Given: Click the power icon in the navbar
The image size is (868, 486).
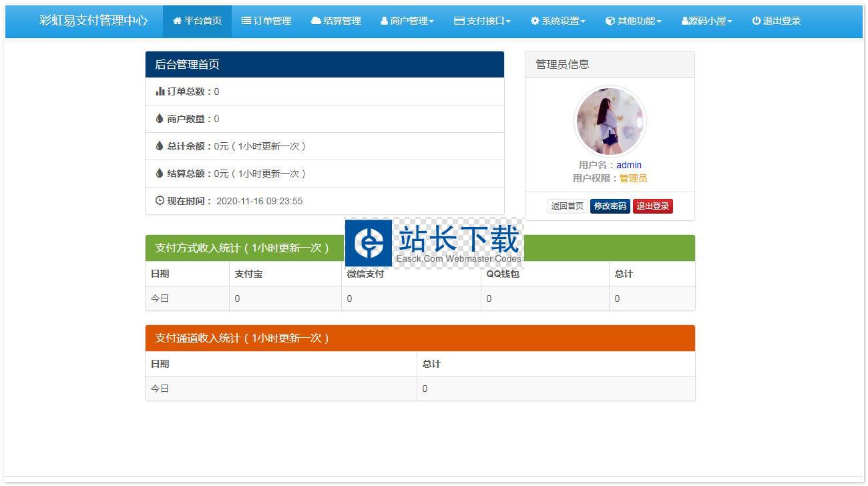Looking at the screenshot, I should click(756, 21).
